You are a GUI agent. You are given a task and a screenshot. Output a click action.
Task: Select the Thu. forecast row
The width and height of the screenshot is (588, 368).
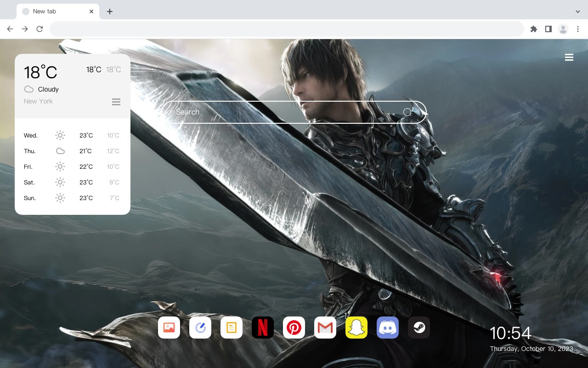[72, 151]
